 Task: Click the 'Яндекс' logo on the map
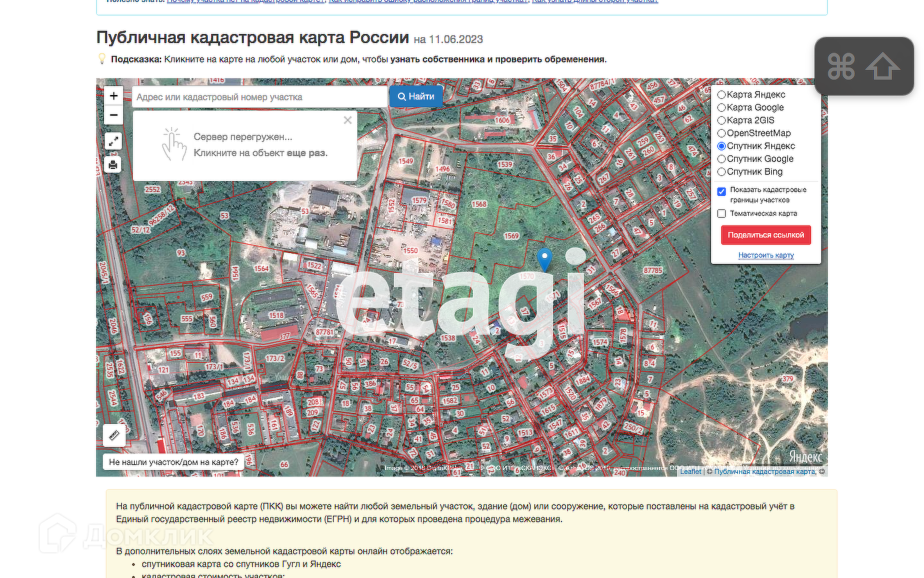805,457
